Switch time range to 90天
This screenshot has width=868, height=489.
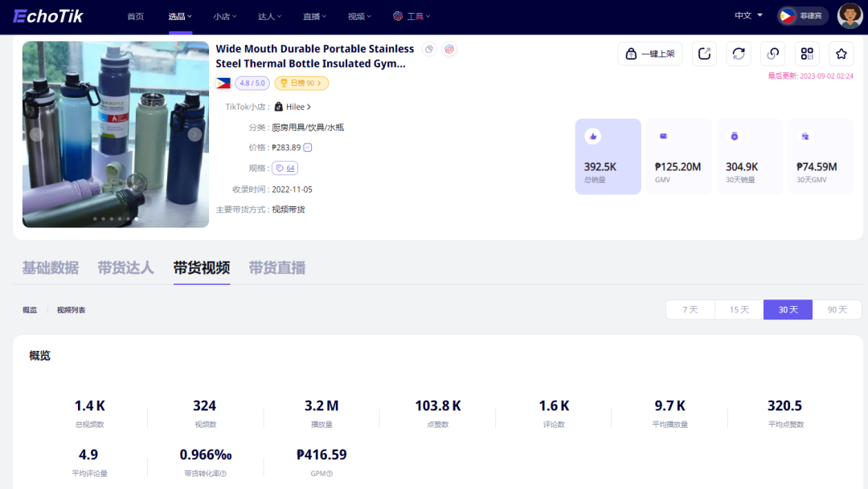pyautogui.click(x=837, y=310)
